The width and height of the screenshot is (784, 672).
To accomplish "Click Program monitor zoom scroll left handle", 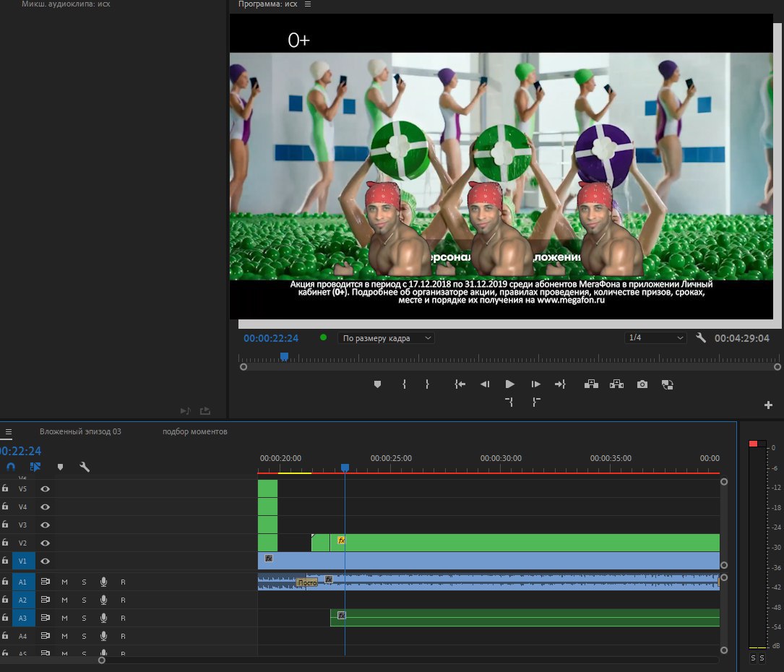I will coord(244,366).
